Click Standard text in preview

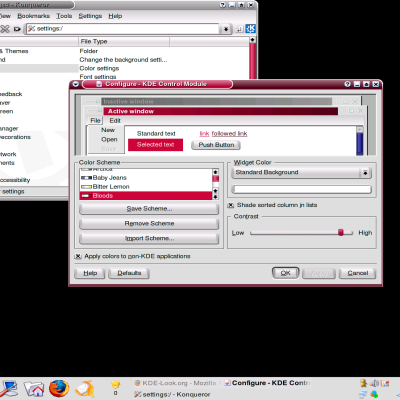point(156,134)
